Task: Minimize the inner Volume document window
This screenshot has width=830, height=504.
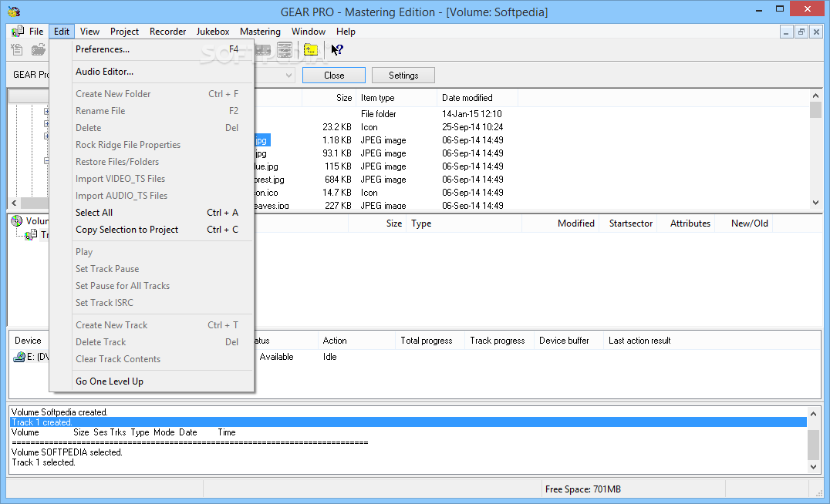Action: click(x=786, y=32)
